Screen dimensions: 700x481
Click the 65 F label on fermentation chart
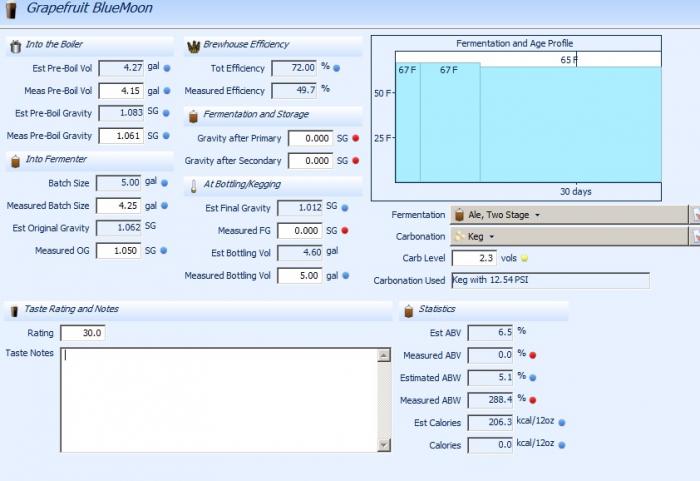point(569,60)
